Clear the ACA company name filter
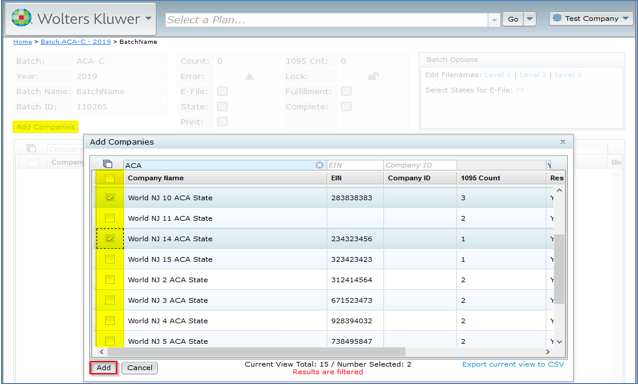Image resolution: width=638 pixels, height=385 pixels. (319, 165)
